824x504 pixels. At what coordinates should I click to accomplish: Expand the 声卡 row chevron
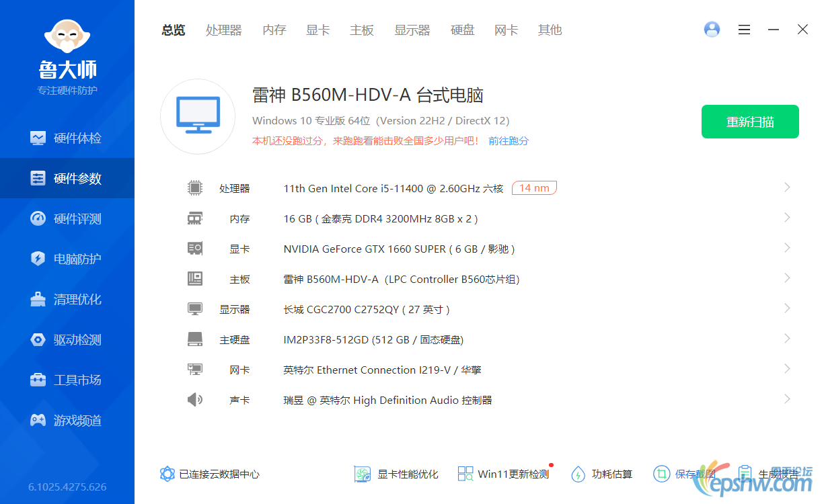(x=787, y=399)
